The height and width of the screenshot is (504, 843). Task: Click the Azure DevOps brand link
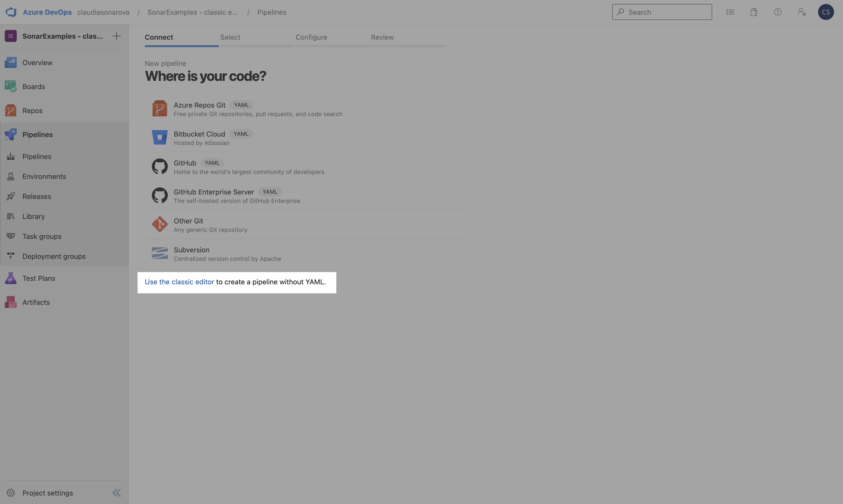47,12
